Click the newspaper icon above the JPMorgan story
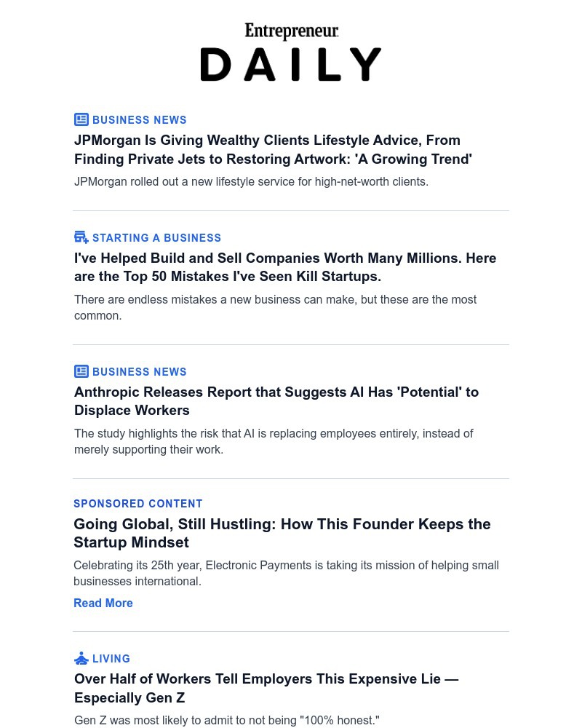The image size is (582, 728). [x=81, y=120]
